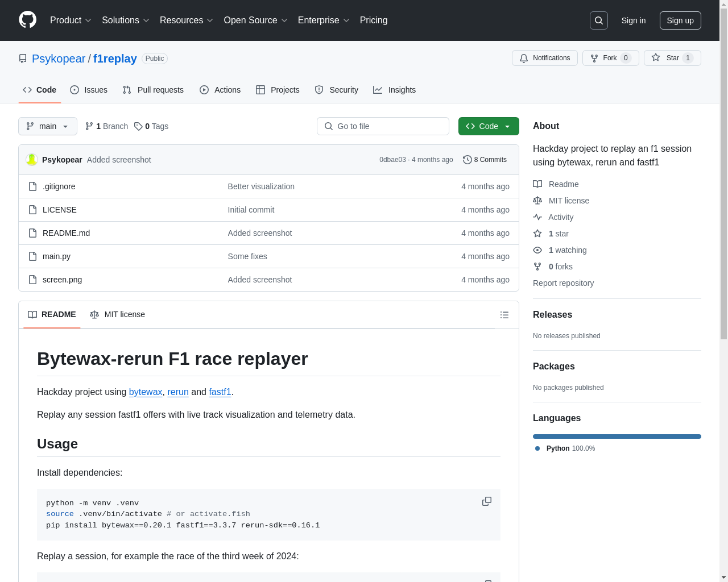Click Report repository link
728x582 pixels.
(563, 283)
